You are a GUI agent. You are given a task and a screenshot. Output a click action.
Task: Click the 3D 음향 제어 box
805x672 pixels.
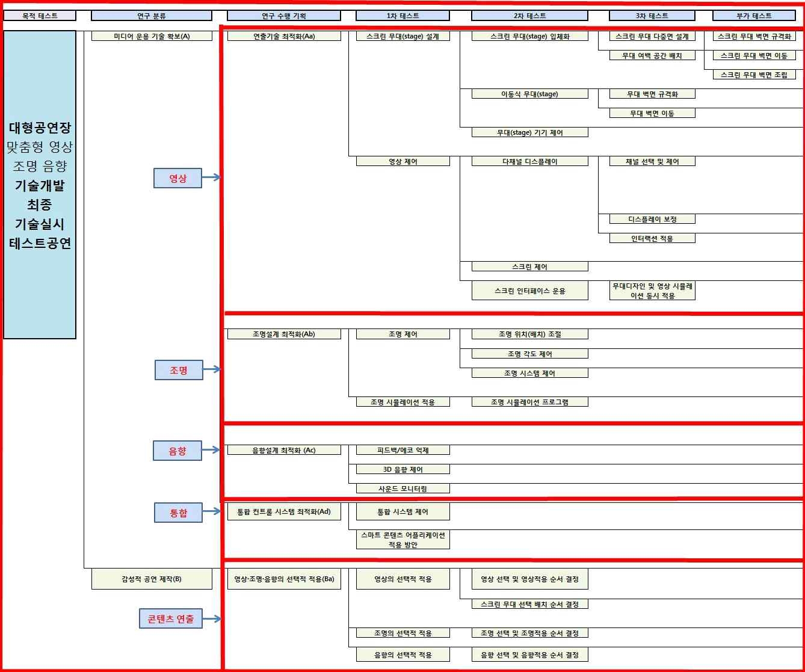point(402,469)
